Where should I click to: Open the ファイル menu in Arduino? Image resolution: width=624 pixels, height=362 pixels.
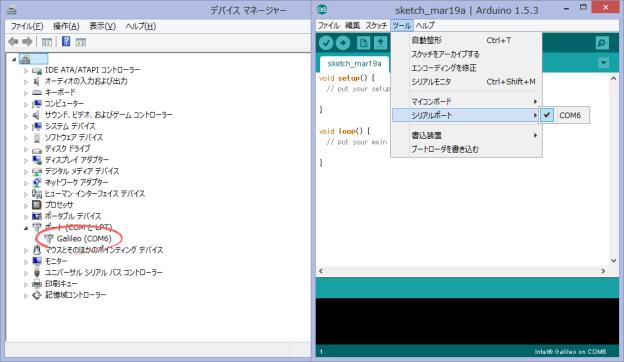click(328, 25)
